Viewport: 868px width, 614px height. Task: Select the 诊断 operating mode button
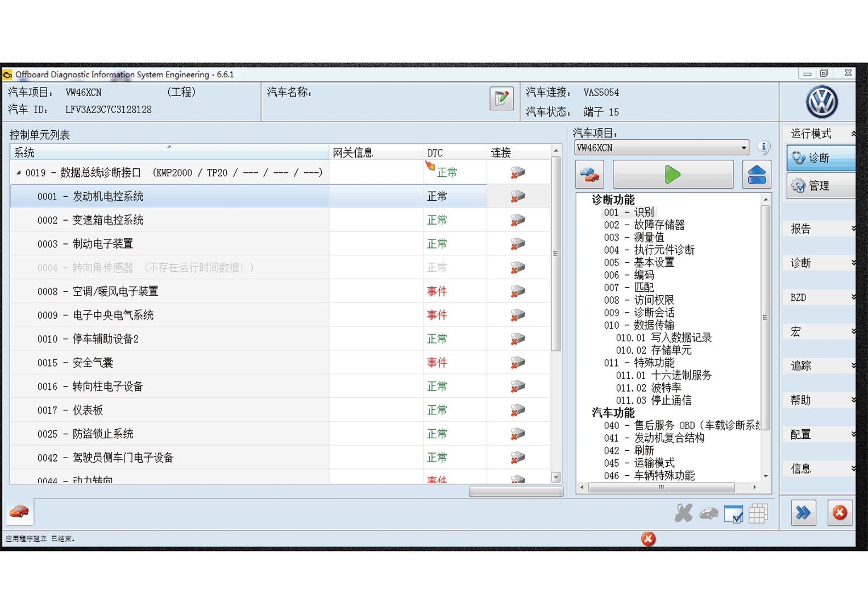[x=821, y=158]
